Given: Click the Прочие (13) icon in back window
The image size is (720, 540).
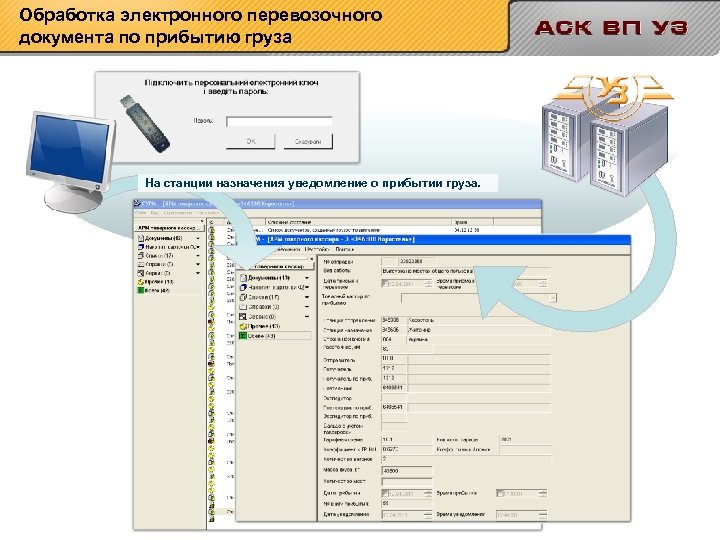Looking at the screenshot, I should point(141,282).
